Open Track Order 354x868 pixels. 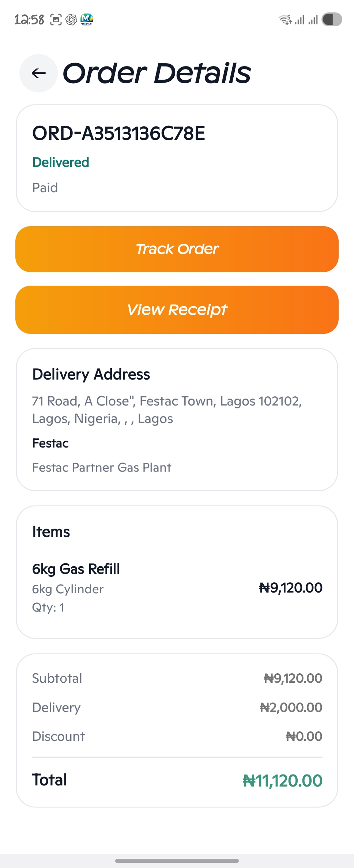pyautogui.click(x=177, y=249)
